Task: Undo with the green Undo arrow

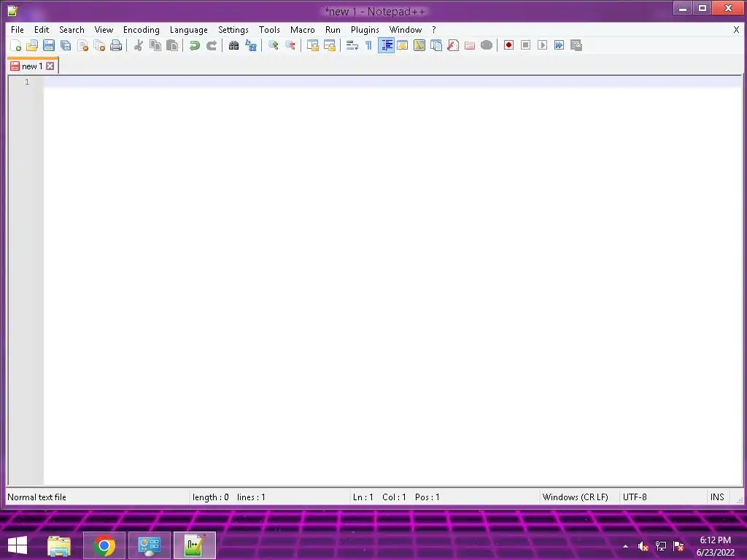Action: 194,45
